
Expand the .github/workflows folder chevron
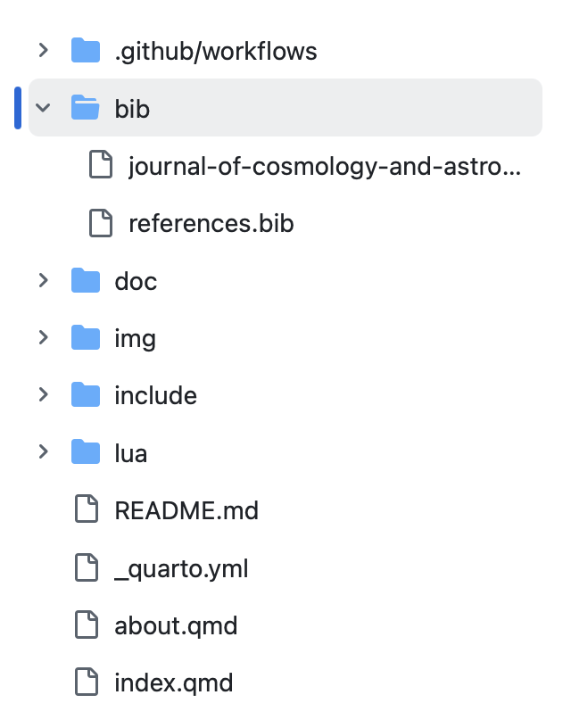(x=43, y=51)
